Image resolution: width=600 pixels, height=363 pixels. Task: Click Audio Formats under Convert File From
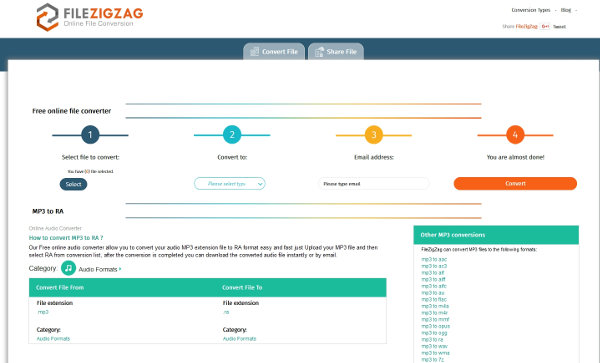pos(53,339)
